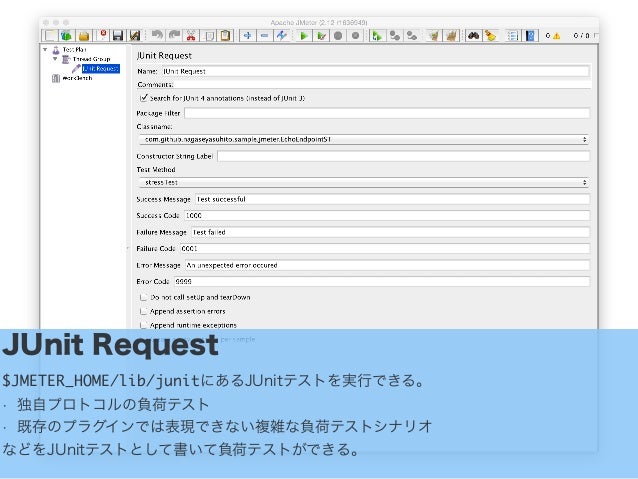
Task: Cut selection with scissors icon
Action: [x=191, y=36]
